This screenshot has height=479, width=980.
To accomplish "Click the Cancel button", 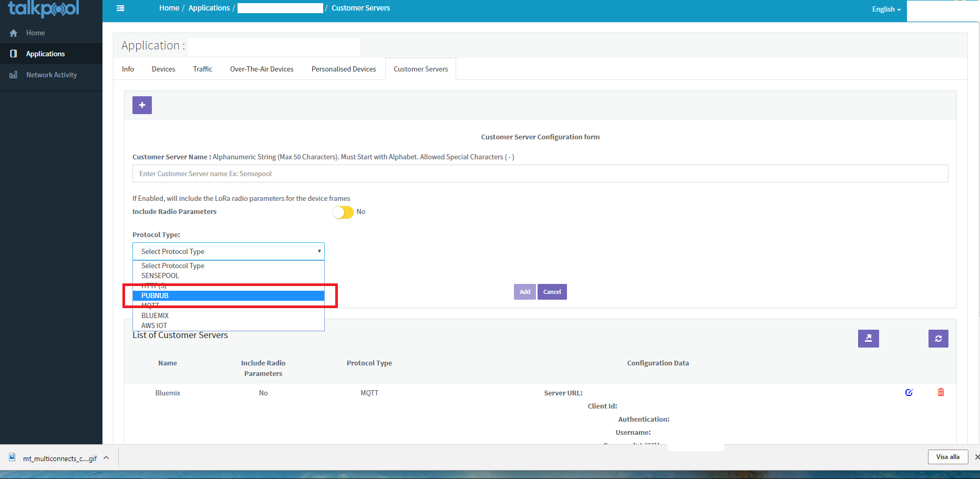I will pos(552,292).
